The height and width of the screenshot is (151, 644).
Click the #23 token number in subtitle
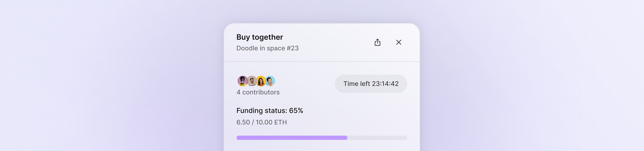(x=292, y=48)
